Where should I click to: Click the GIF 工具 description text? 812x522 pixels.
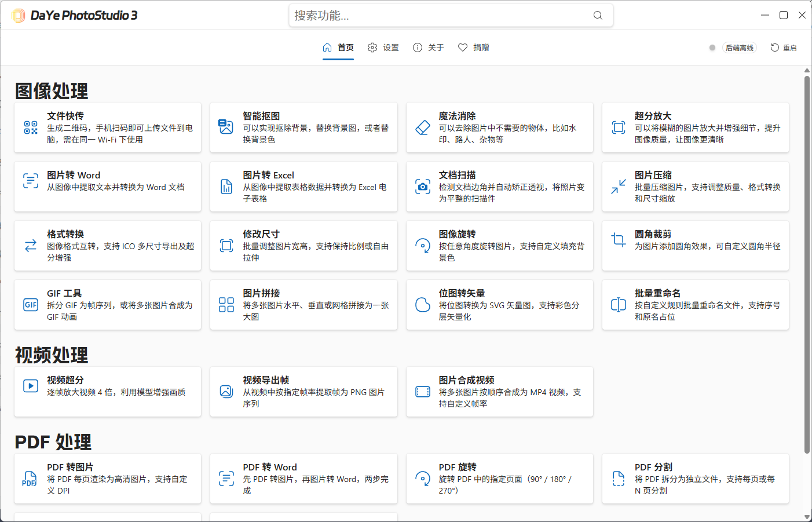tap(119, 311)
